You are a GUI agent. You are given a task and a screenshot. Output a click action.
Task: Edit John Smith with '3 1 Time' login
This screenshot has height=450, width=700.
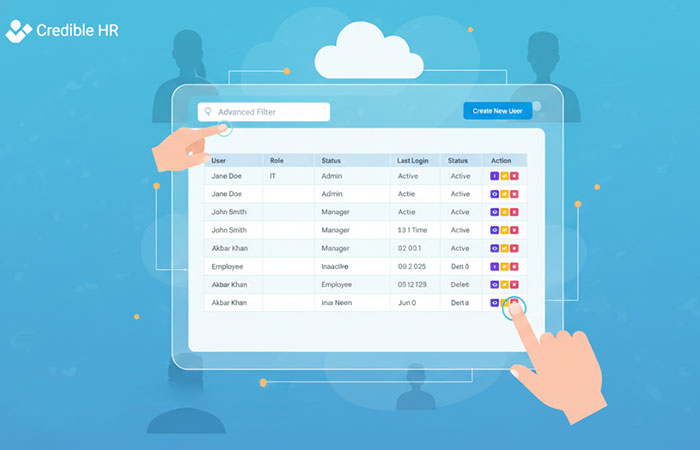point(505,230)
